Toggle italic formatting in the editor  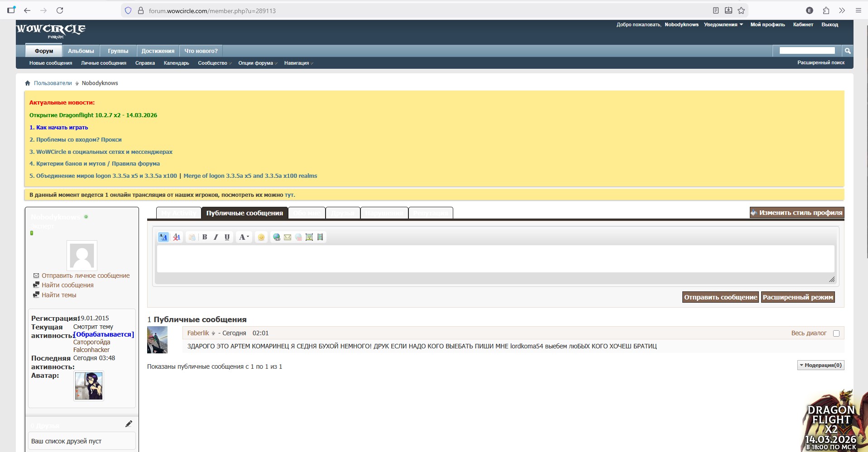click(216, 237)
